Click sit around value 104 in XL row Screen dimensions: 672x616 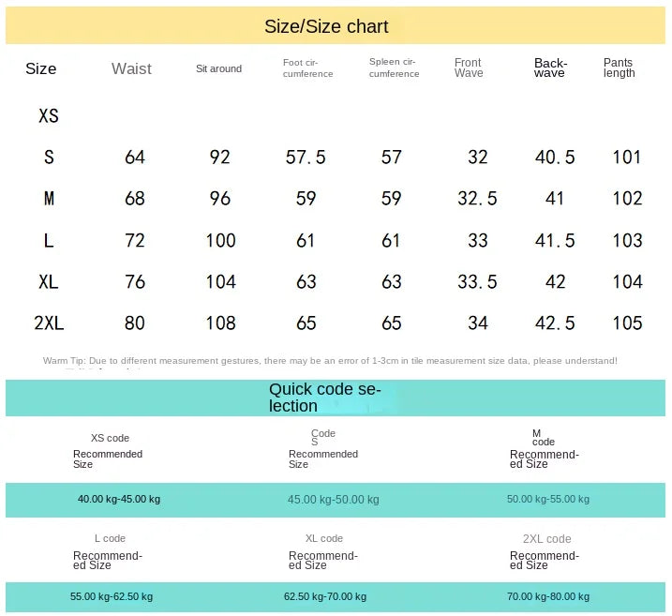(x=220, y=281)
